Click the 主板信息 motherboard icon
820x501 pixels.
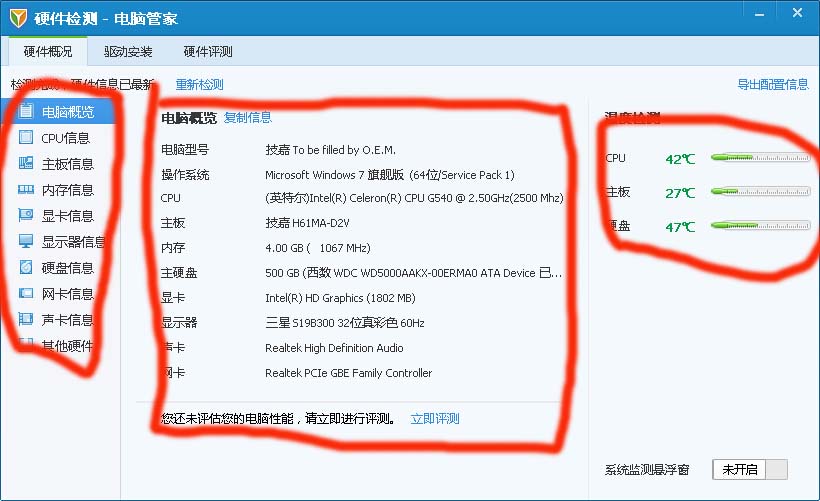pyautogui.click(x=27, y=164)
